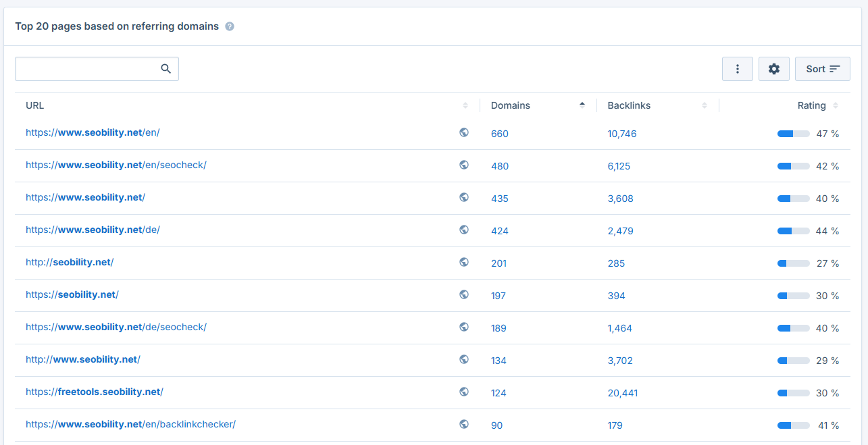Click the sort arrows on the URL header
Image resolution: width=868 pixels, height=445 pixels.
coord(465,105)
